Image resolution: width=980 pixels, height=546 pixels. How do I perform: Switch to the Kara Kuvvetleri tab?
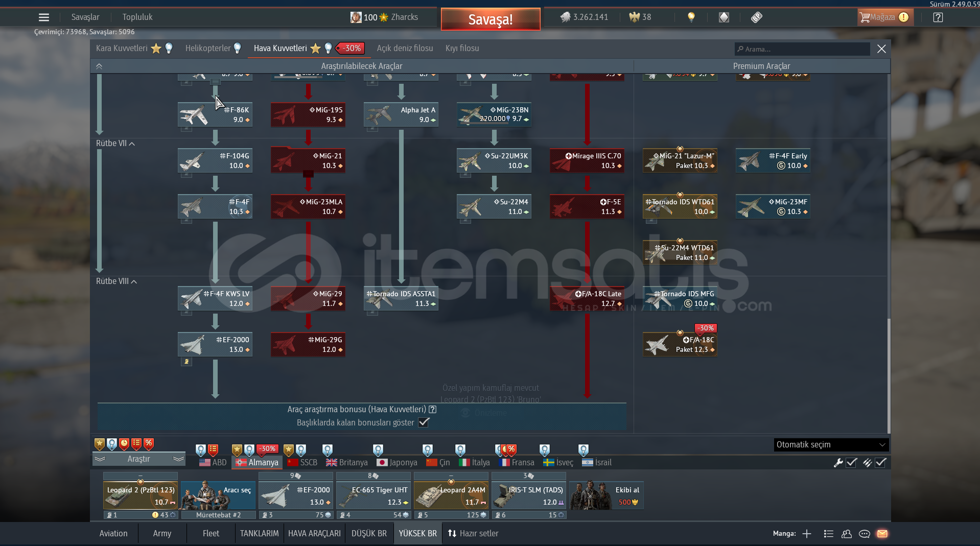click(122, 49)
